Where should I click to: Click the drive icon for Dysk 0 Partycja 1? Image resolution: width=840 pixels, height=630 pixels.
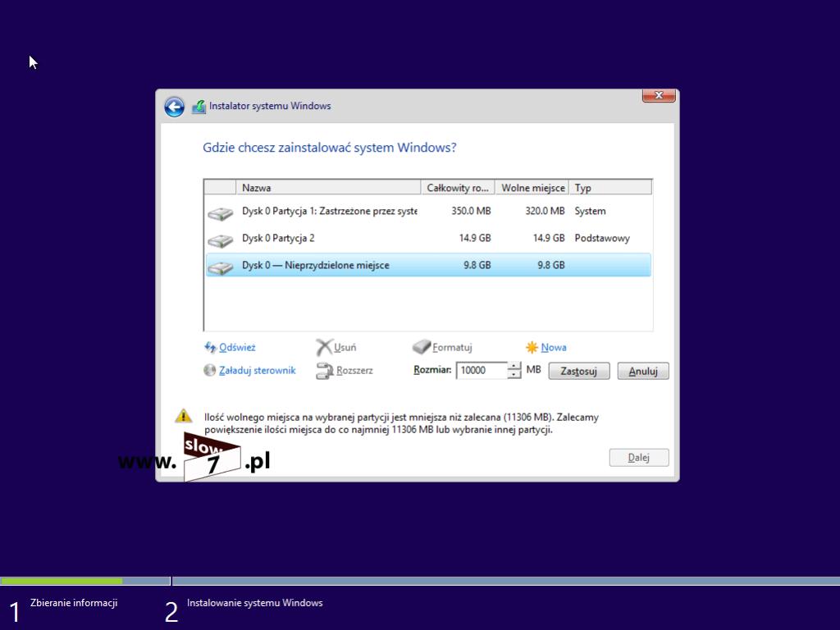pos(220,213)
